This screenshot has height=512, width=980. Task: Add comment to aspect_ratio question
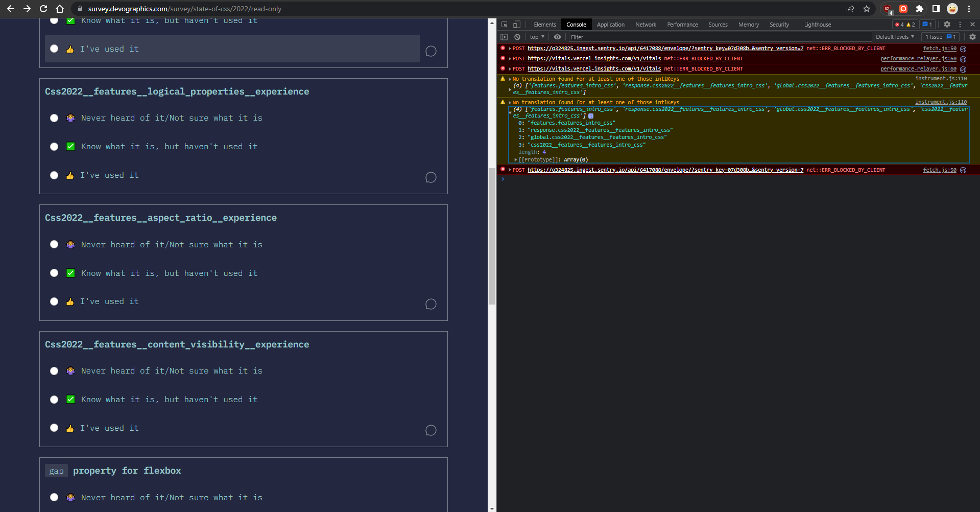(431, 304)
